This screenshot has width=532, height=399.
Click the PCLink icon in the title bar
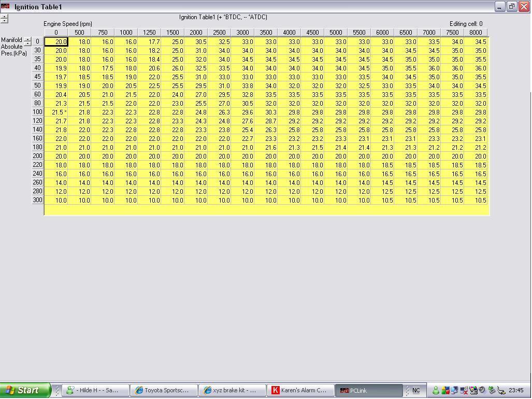(x=6, y=6)
